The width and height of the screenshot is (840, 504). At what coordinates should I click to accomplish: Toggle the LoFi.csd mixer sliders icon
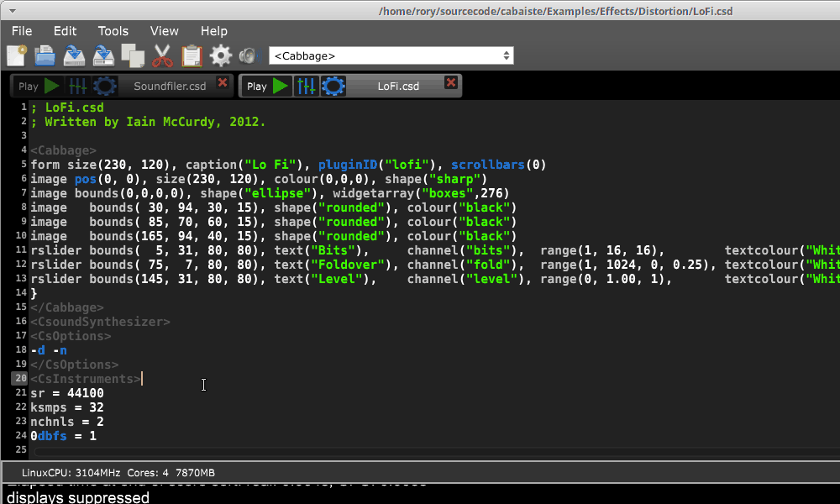point(307,86)
